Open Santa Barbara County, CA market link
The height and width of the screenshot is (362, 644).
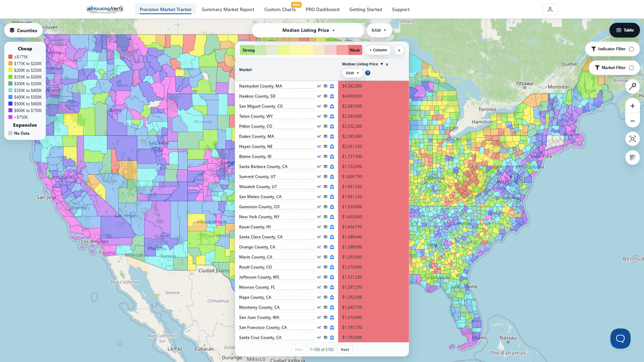point(263,167)
